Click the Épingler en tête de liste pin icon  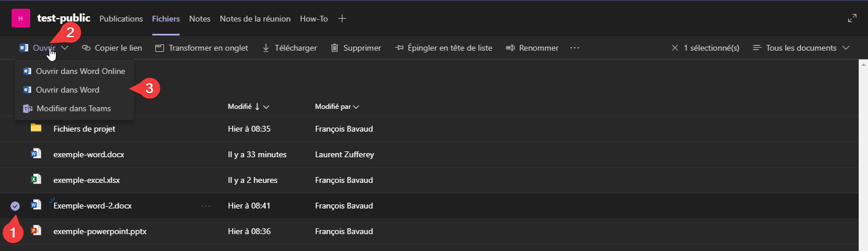[x=399, y=48]
